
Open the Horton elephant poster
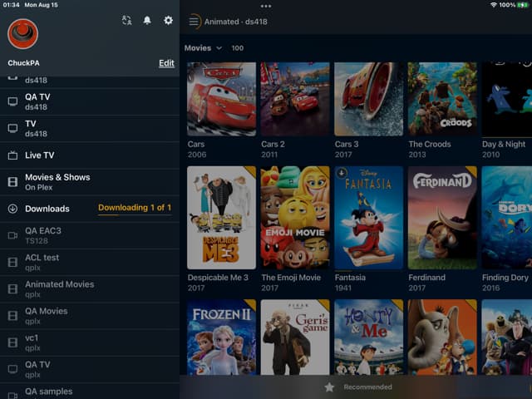coord(442,337)
